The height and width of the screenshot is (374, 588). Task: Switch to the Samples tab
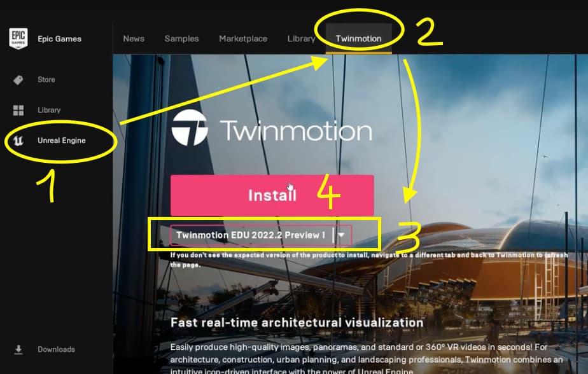(x=181, y=39)
